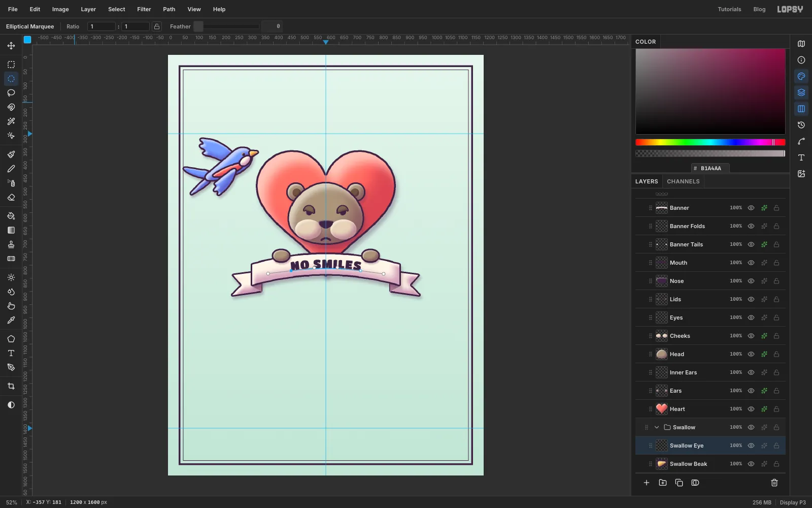Viewport: 812px width, 508px height.
Task: Collapse the Swallow layer group
Action: (657, 427)
